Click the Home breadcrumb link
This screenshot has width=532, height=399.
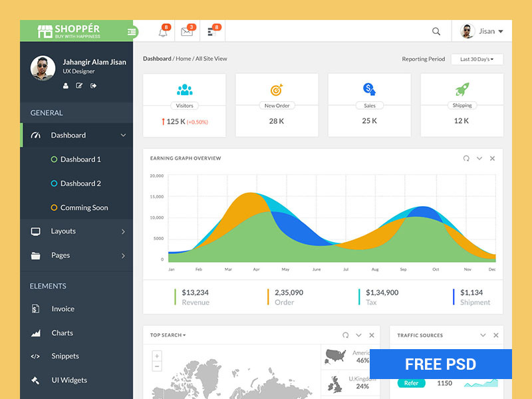click(x=184, y=59)
